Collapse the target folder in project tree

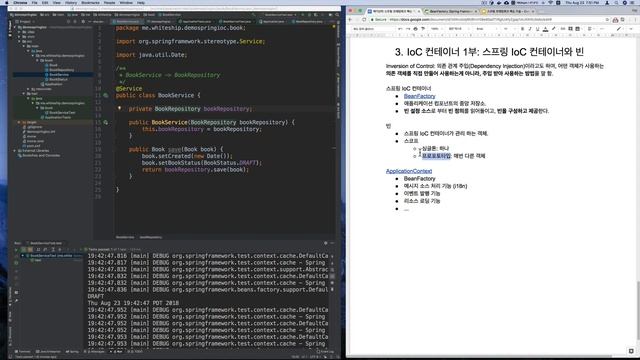19,122
